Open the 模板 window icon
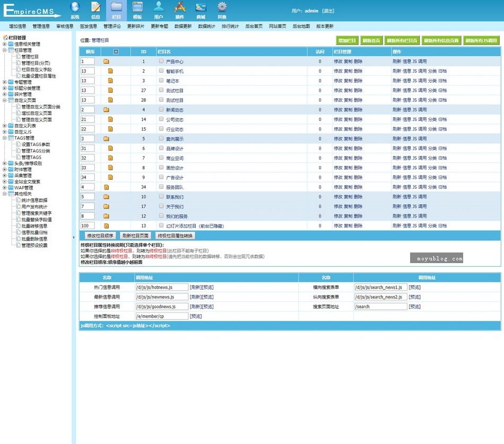This screenshot has height=444, width=504. (137, 7)
